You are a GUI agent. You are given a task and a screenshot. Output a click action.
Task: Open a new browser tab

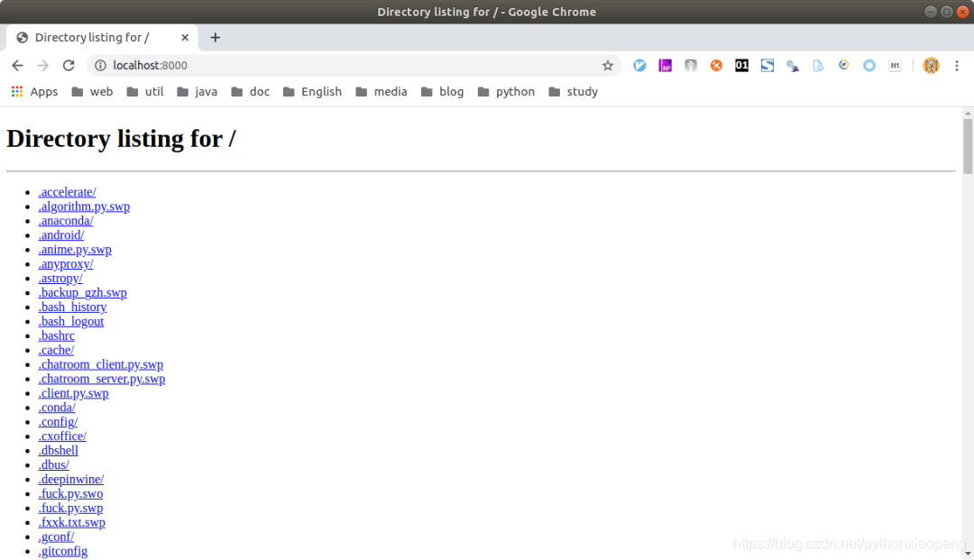click(215, 37)
